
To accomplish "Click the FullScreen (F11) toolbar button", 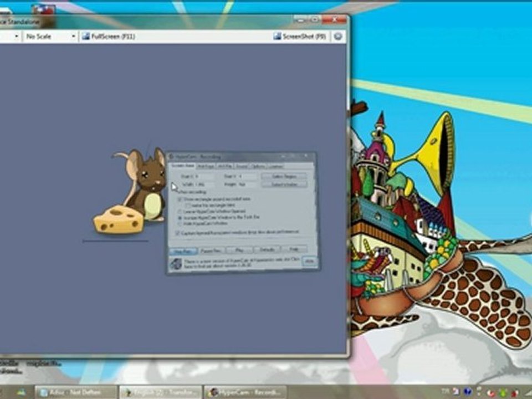I will coord(109,37).
